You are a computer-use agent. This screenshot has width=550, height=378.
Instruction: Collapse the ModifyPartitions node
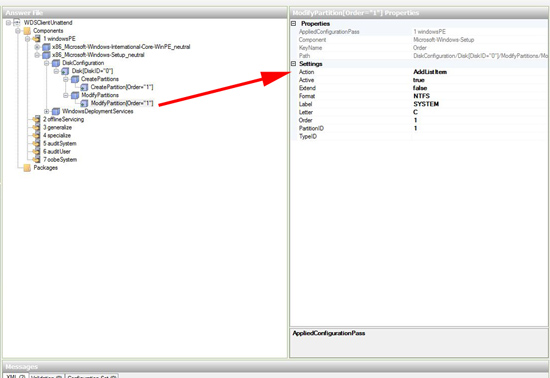click(66, 95)
